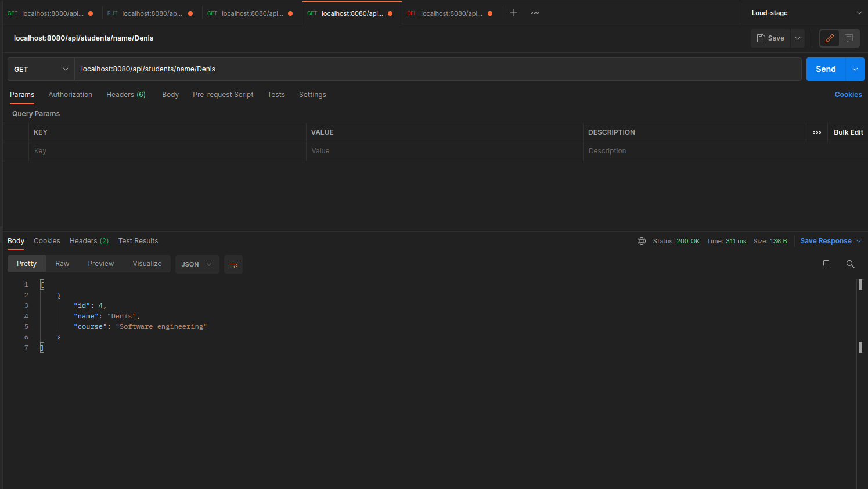The height and width of the screenshot is (489, 868).
Task: Switch to the PUT request tab
Action: click(152, 13)
